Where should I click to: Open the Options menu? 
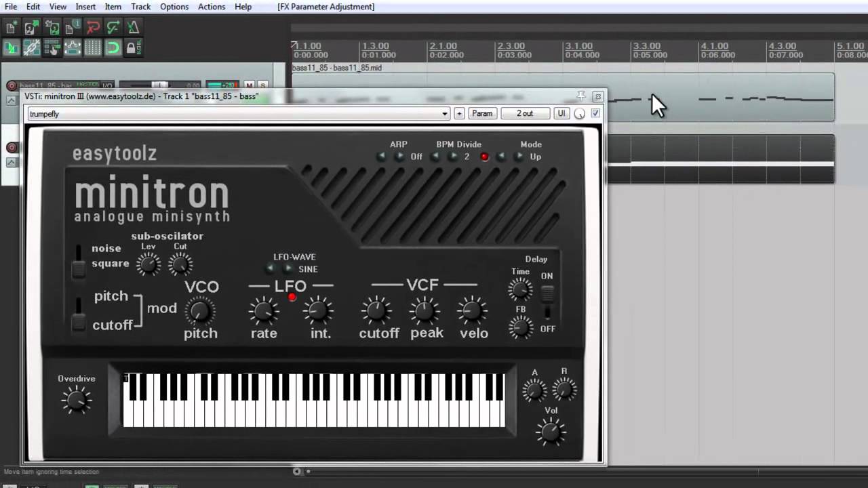[x=174, y=7]
